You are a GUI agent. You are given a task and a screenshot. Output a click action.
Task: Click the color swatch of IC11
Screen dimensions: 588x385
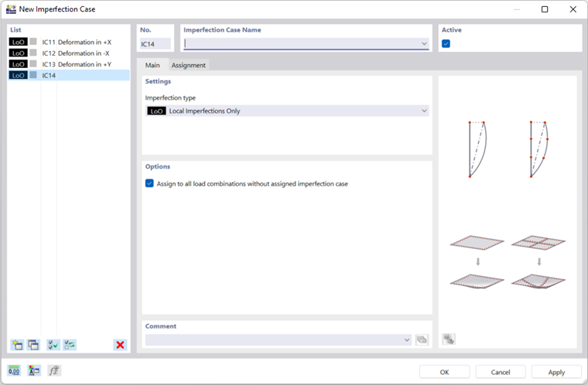(x=33, y=42)
